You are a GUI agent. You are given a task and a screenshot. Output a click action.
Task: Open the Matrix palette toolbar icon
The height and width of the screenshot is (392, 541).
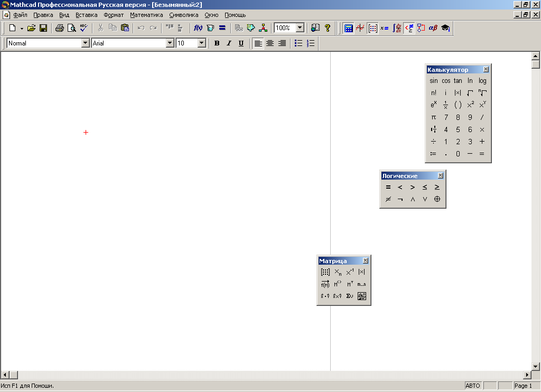click(372, 29)
